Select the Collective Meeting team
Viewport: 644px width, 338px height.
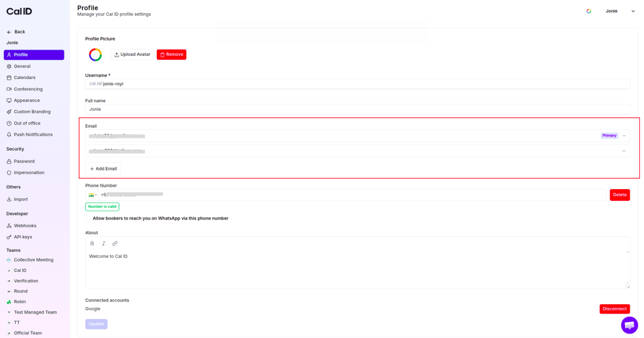click(x=34, y=260)
